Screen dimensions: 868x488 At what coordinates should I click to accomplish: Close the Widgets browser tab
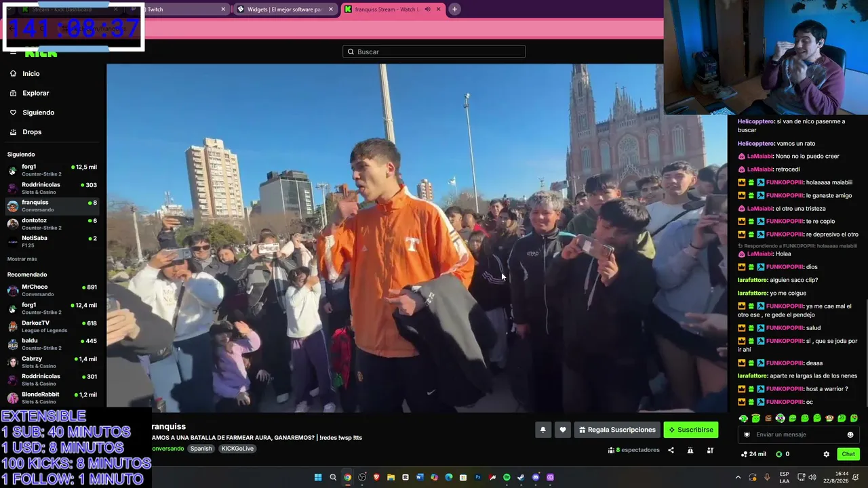[331, 9]
